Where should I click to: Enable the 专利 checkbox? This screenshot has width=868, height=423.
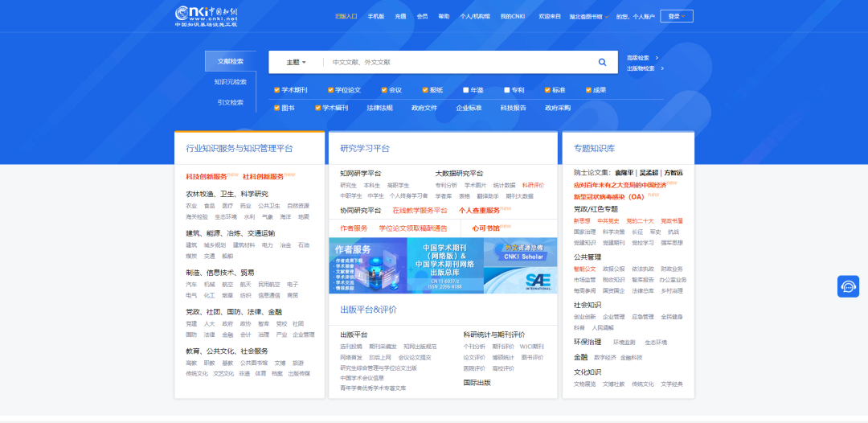[x=507, y=90]
